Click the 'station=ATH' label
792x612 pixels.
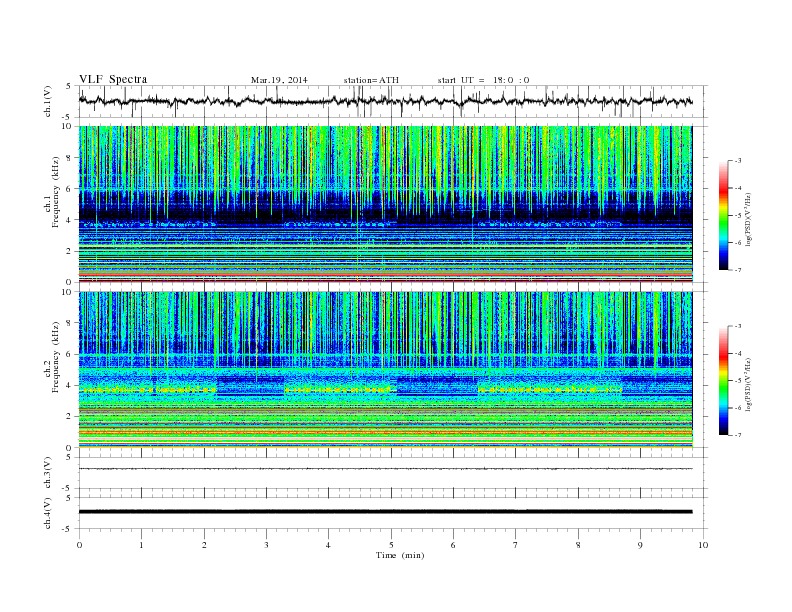point(371,80)
